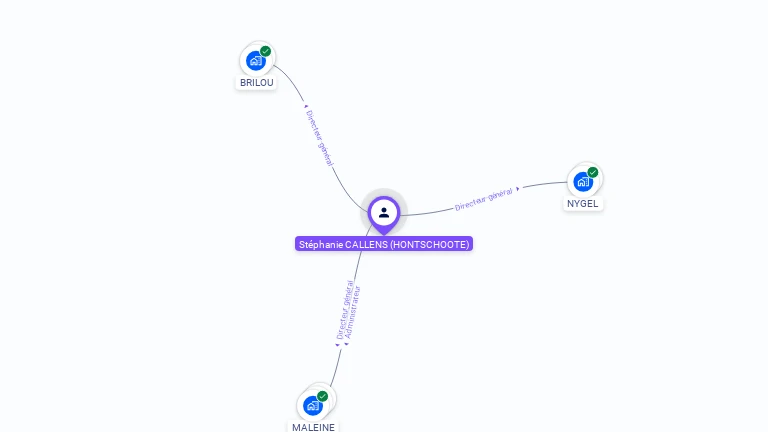Click the green verified badge on NYGEL

click(x=593, y=172)
